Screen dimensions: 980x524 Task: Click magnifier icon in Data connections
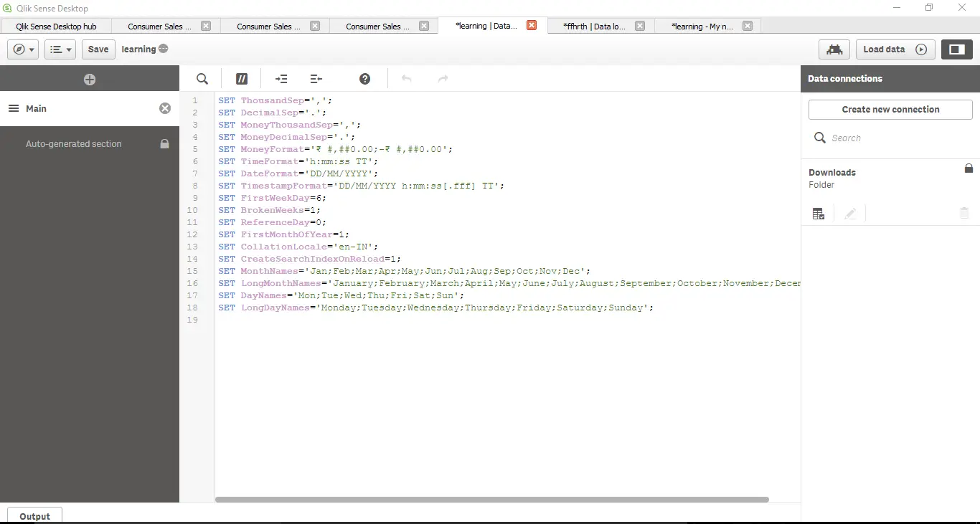[820, 138]
